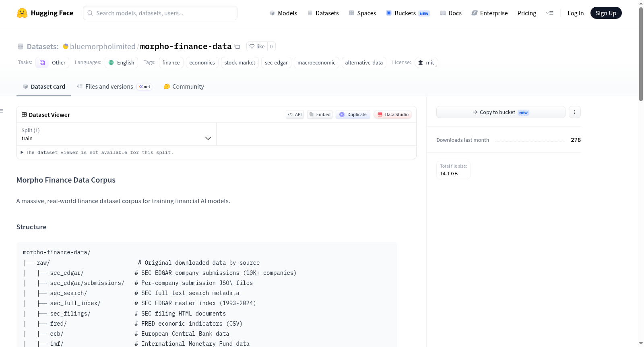The width and height of the screenshot is (644, 347).
Task: Click the like count 0
Action: [x=271, y=46]
